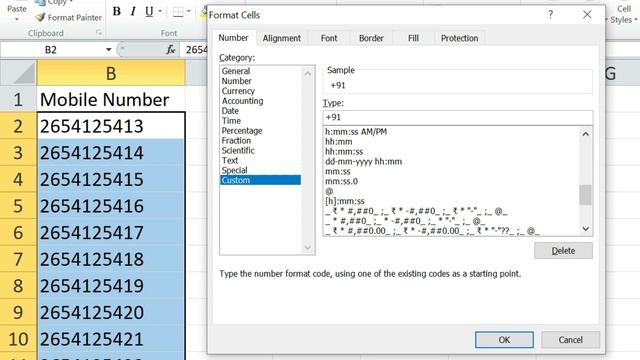Image resolution: width=640 pixels, height=360 pixels.
Task: Click the Insert Function fx icon
Action: [171, 50]
